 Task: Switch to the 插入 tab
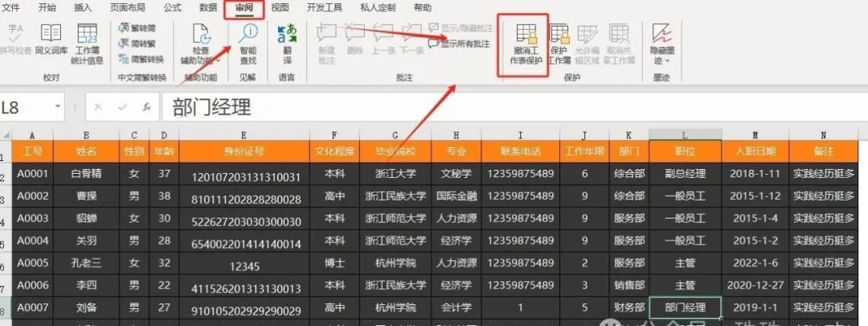click(x=83, y=8)
